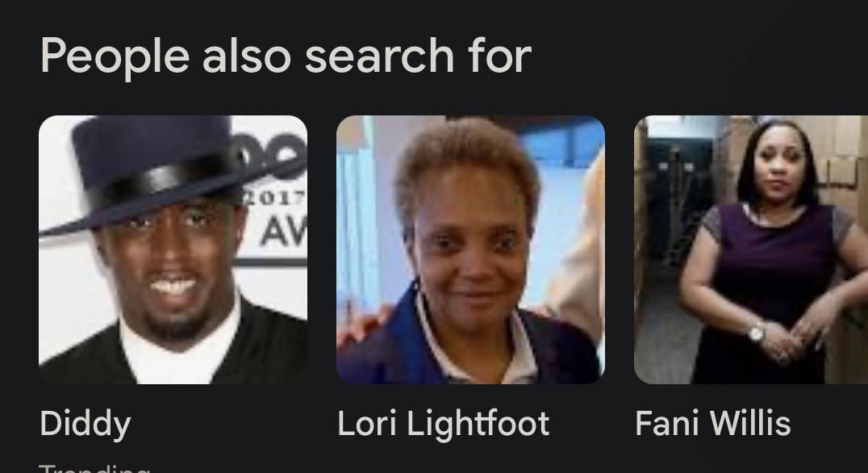Open the "Fani Willis" name link
This screenshot has height=473, width=868.
[x=713, y=424]
